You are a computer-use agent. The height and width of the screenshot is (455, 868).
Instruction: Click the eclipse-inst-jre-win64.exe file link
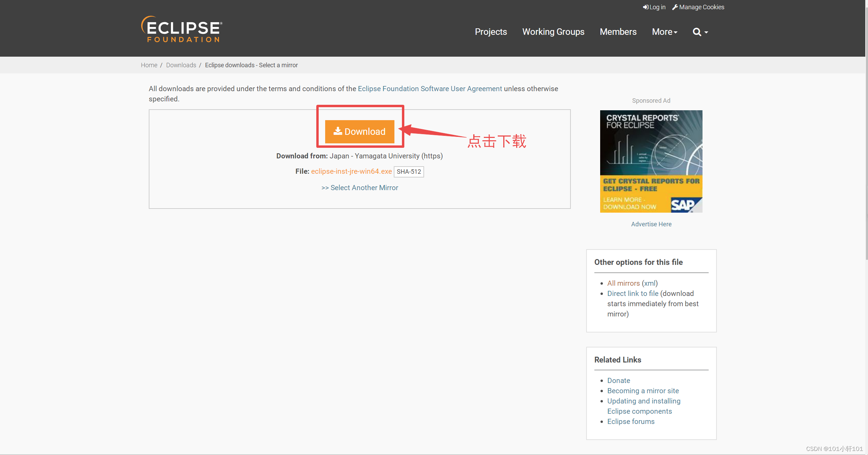tap(351, 171)
